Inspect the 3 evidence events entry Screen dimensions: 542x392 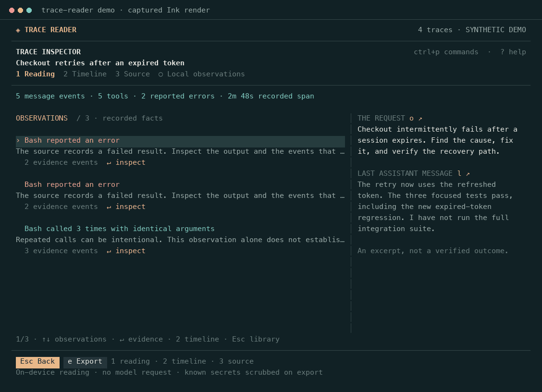click(126, 251)
